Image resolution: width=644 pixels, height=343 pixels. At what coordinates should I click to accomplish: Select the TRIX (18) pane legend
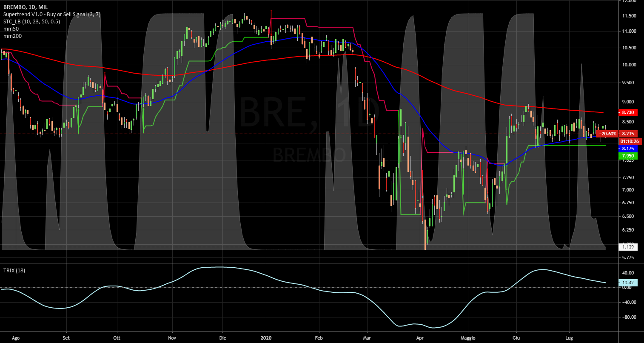pos(14,270)
